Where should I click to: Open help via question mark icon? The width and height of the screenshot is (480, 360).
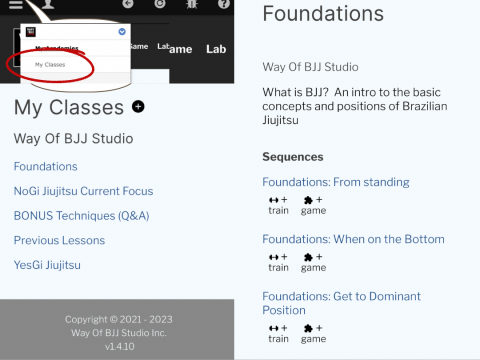224,4
